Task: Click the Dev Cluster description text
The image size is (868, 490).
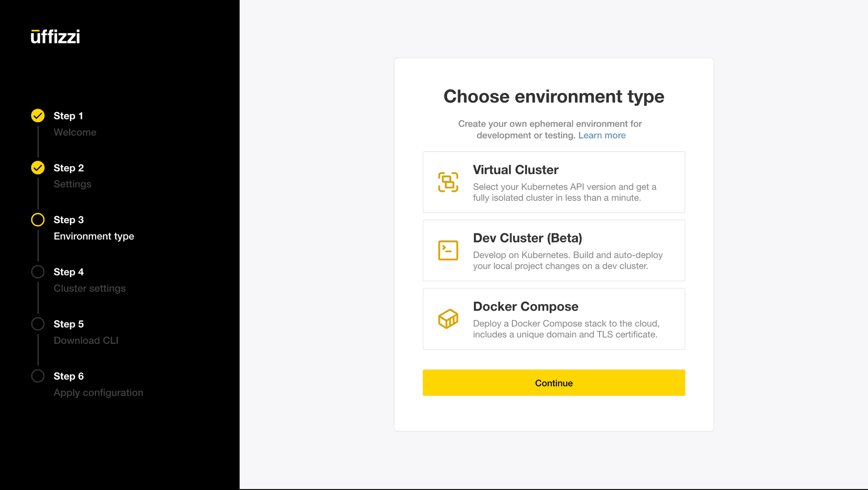Action: [x=568, y=261]
